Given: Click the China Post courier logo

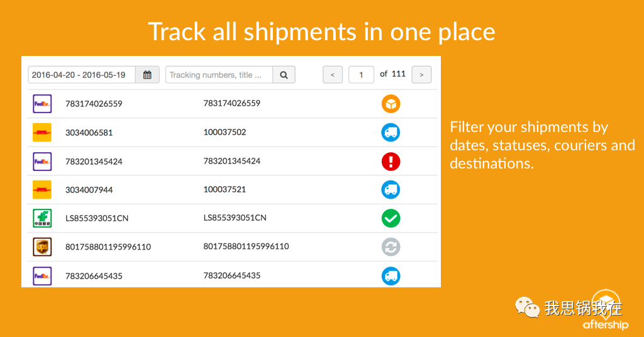Looking at the screenshot, I should [x=42, y=218].
